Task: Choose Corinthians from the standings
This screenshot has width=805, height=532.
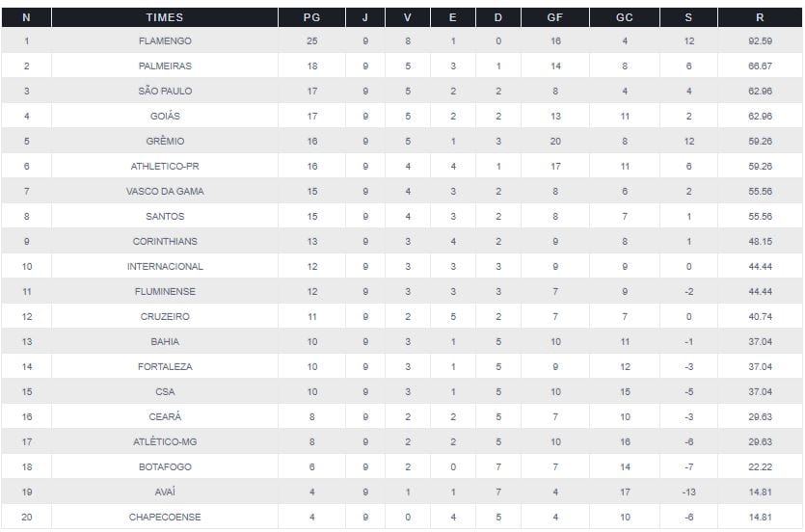Action: (x=165, y=242)
